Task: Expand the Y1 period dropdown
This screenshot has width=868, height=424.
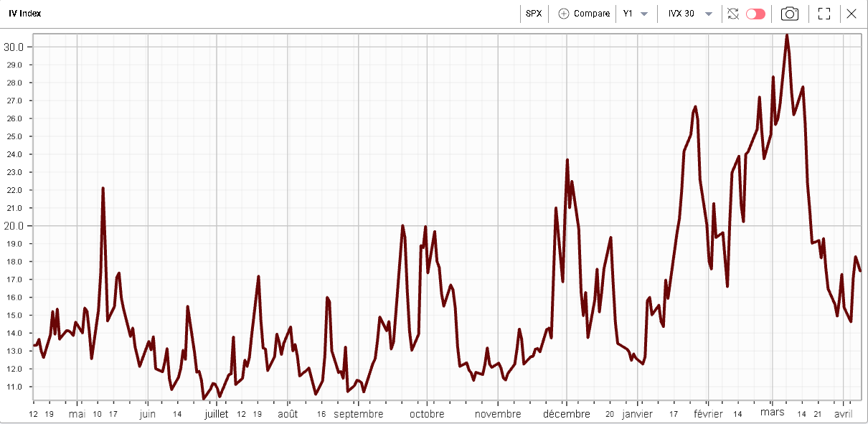Action: coord(636,14)
